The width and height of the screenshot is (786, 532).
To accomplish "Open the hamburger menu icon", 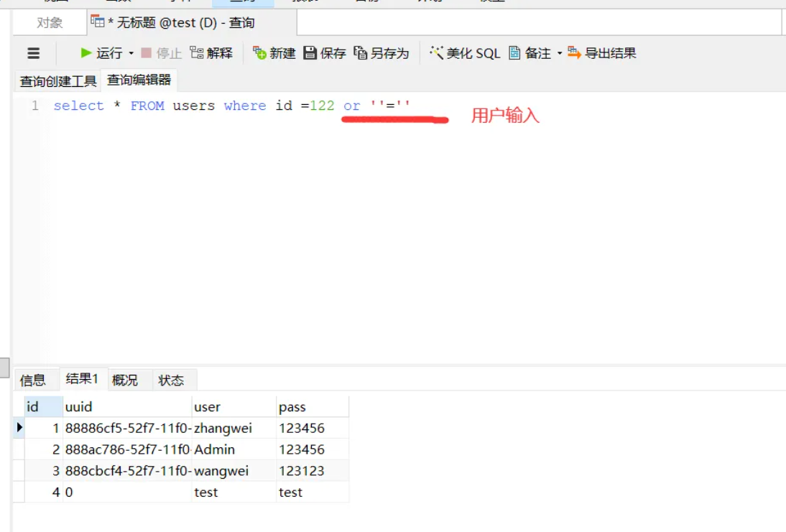I will [x=32, y=52].
